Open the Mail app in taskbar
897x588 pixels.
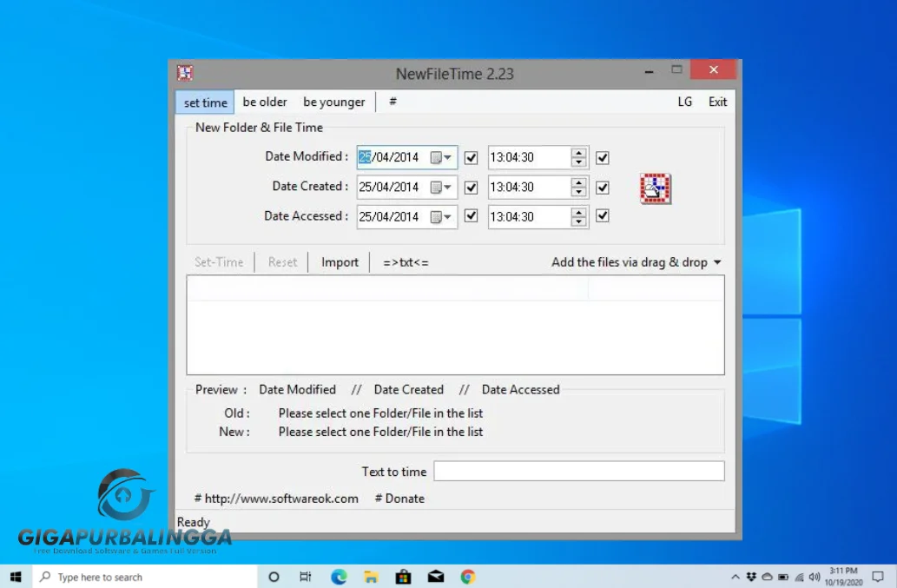click(x=436, y=577)
